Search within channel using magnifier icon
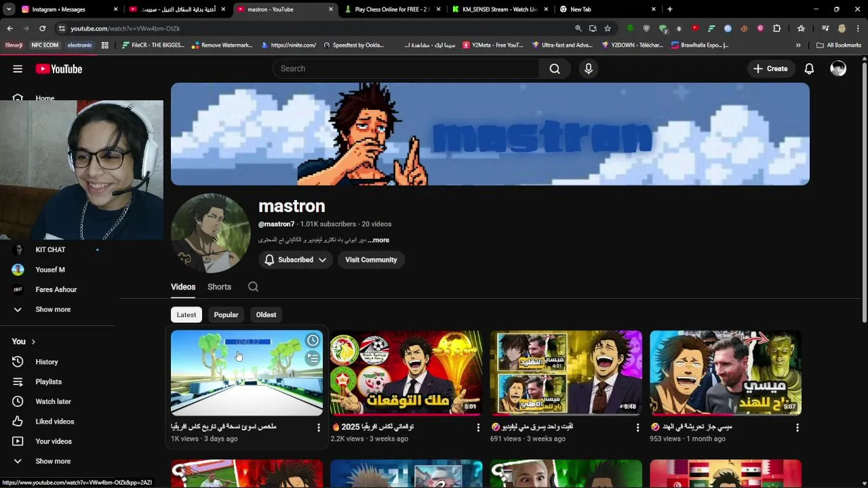Screen dimensions: 868x488 (253, 287)
